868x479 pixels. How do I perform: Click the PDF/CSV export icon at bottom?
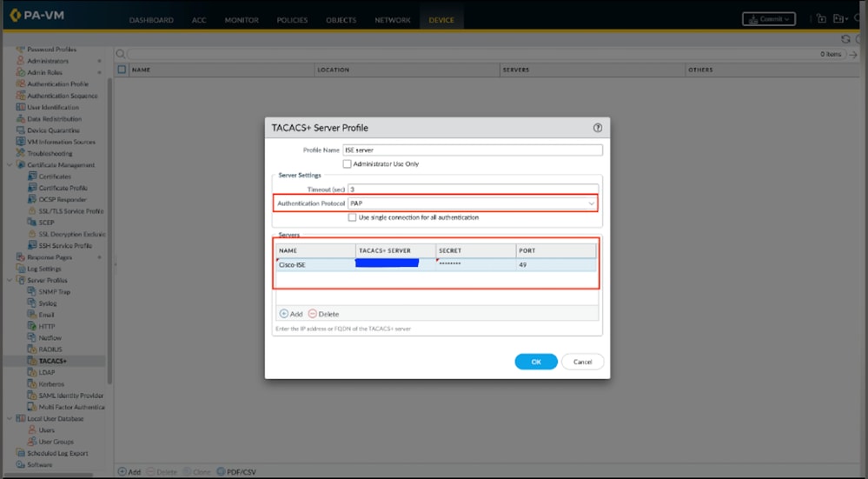tap(221, 472)
